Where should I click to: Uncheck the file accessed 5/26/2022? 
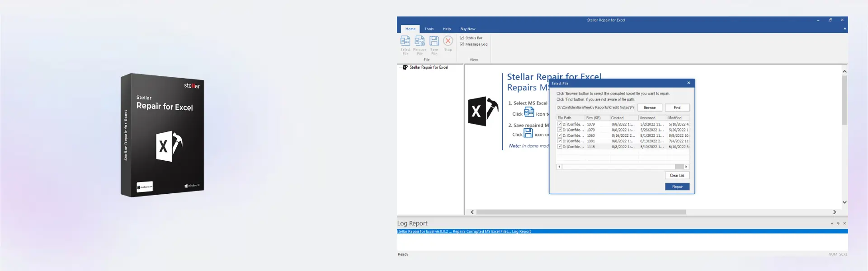[x=560, y=130]
